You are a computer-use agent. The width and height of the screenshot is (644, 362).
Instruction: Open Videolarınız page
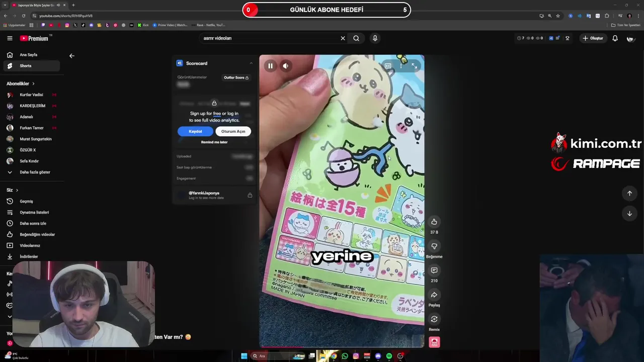[31, 245]
